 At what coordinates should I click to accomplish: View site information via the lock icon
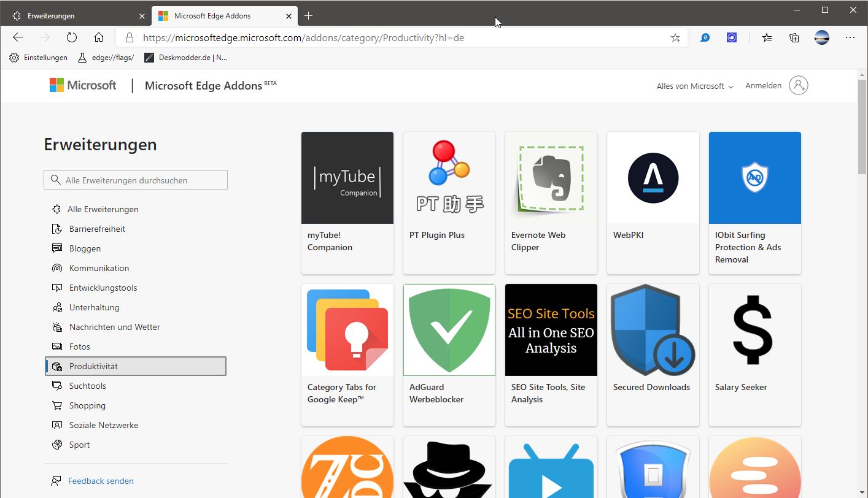(129, 37)
